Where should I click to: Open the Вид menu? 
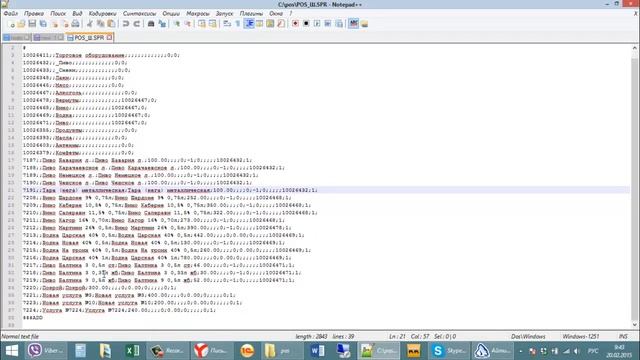tap(77, 13)
